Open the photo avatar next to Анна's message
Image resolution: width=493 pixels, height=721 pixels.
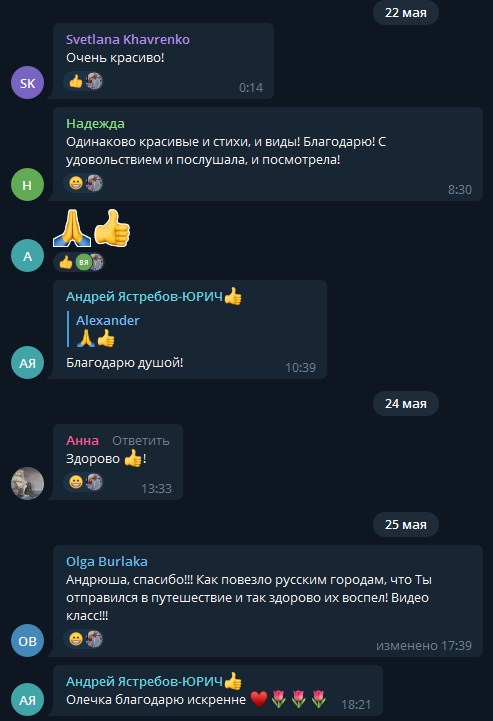pyautogui.click(x=27, y=483)
